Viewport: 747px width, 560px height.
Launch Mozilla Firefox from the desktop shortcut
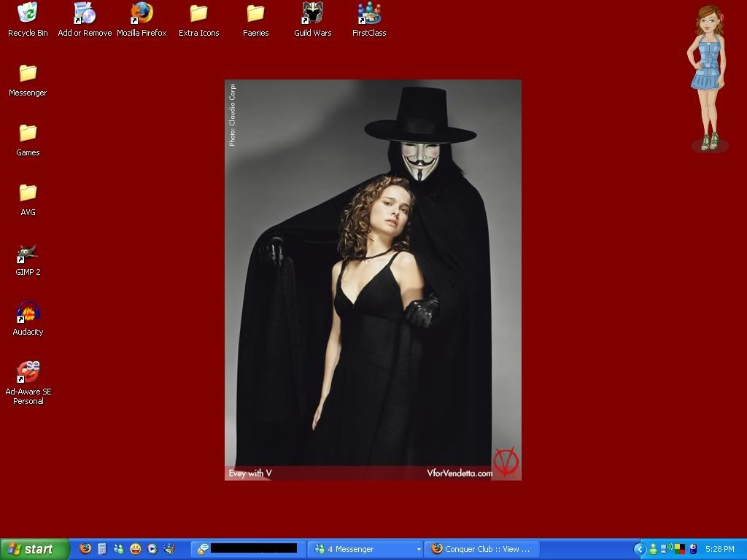[142, 14]
